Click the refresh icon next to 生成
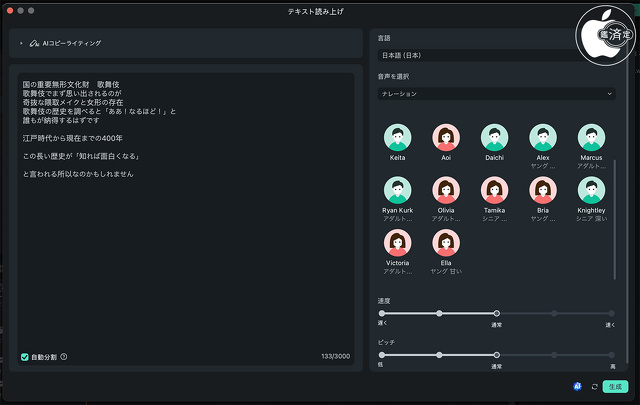Image resolution: width=640 pixels, height=405 pixels. click(x=594, y=386)
